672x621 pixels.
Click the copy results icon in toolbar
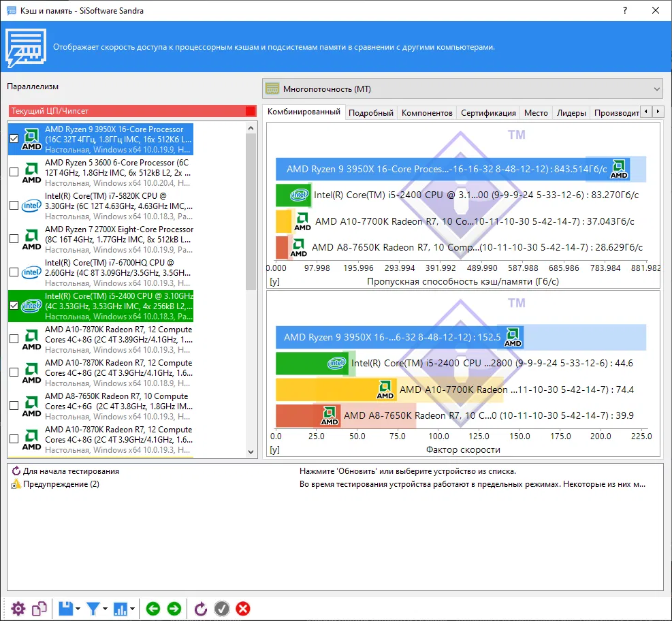pos(39,609)
